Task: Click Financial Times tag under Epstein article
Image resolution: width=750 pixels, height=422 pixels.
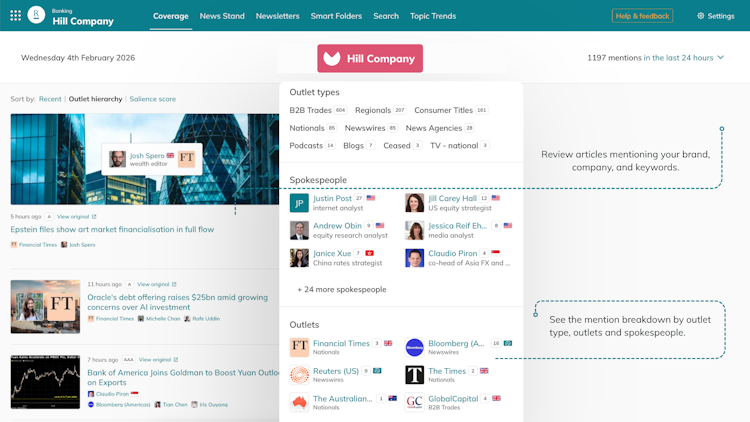Action: tap(34, 244)
